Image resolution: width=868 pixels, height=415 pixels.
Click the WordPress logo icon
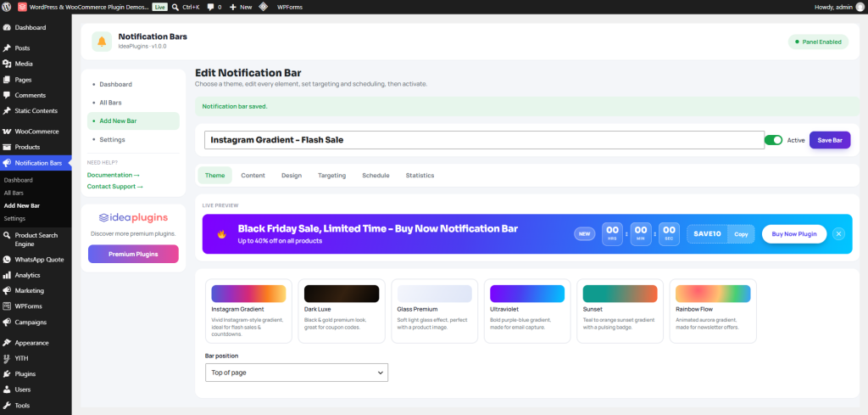click(7, 7)
